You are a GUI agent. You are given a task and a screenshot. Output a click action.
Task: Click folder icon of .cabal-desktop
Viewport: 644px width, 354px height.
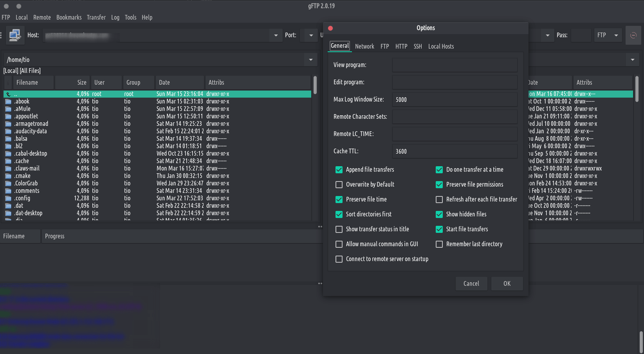(8, 154)
